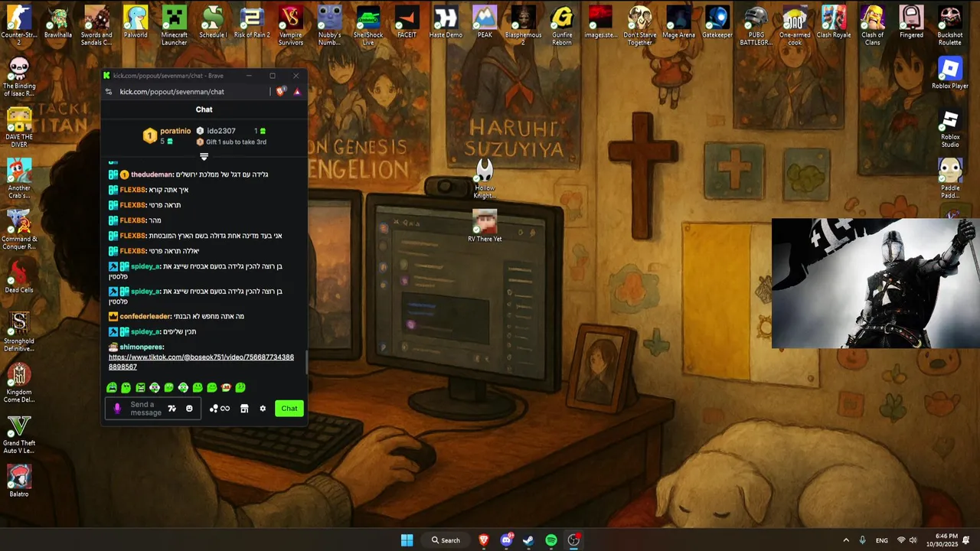
Task: Open Steam from the taskbar
Action: pyautogui.click(x=528, y=540)
